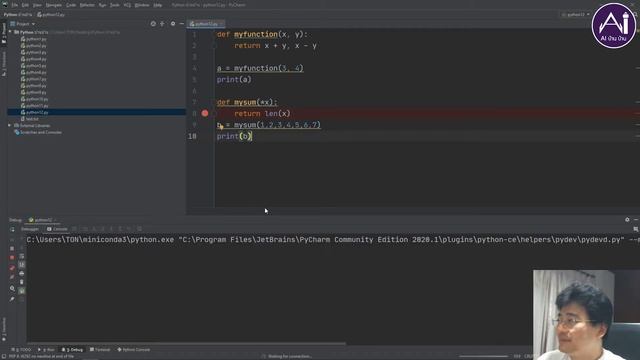Open the View menu
Image resolution: width=640 pixels, height=360 pixels.
[37, 5]
